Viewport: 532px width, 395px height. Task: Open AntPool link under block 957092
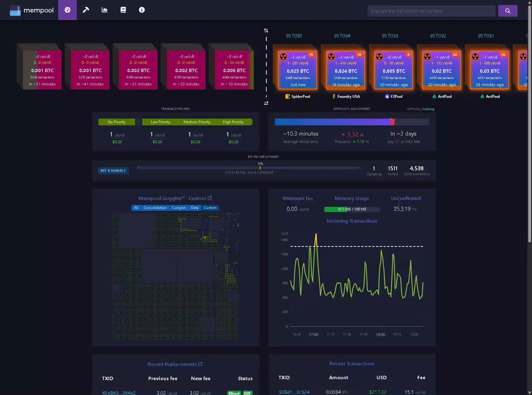click(x=441, y=96)
